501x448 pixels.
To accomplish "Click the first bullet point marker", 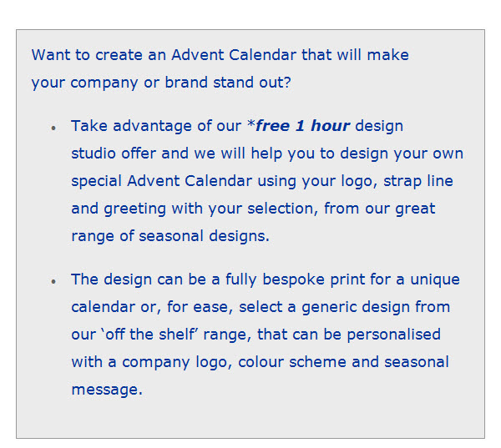I will 53,128.
